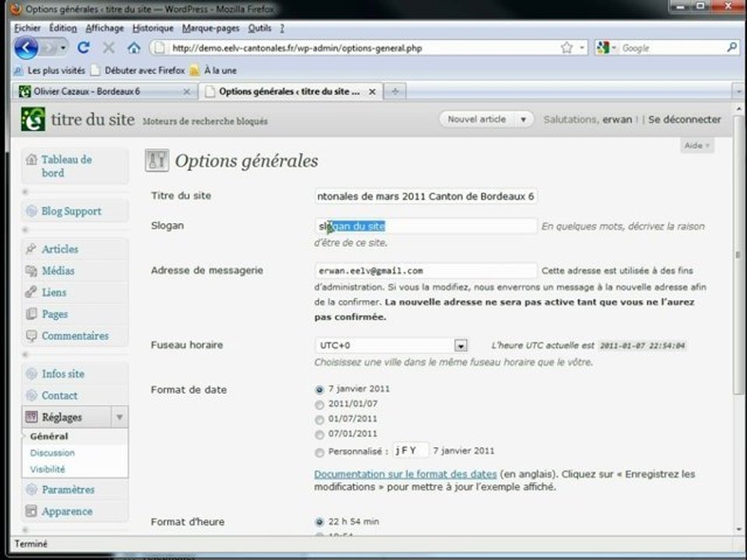Click the custom date format j F Y field
Screen dimensions: 747x560
(x=411, y=450)
